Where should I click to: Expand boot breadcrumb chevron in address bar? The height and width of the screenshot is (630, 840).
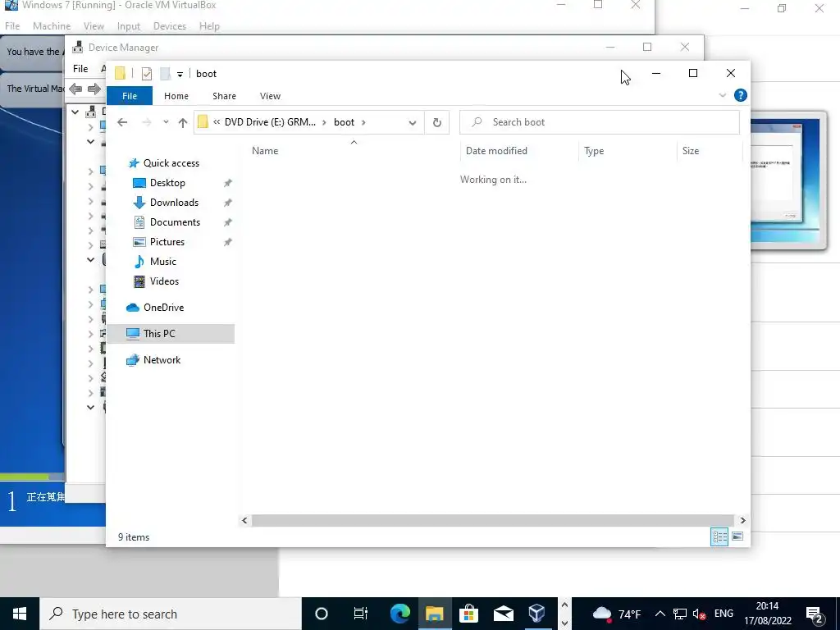(363, 123)
